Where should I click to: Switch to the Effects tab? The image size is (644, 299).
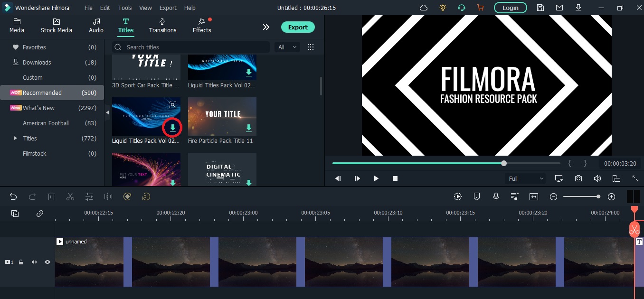pyautogui.click(x=202, y=26)
